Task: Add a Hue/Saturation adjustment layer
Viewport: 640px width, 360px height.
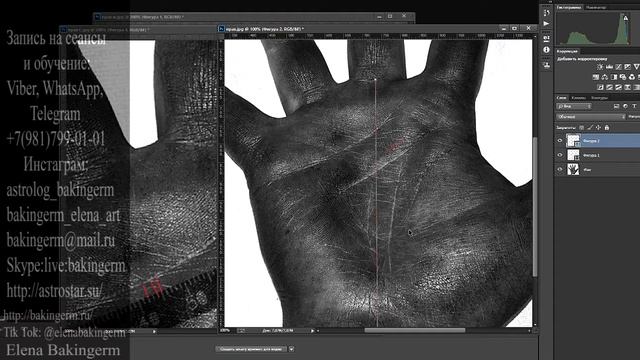Action: tap(596, 77)
